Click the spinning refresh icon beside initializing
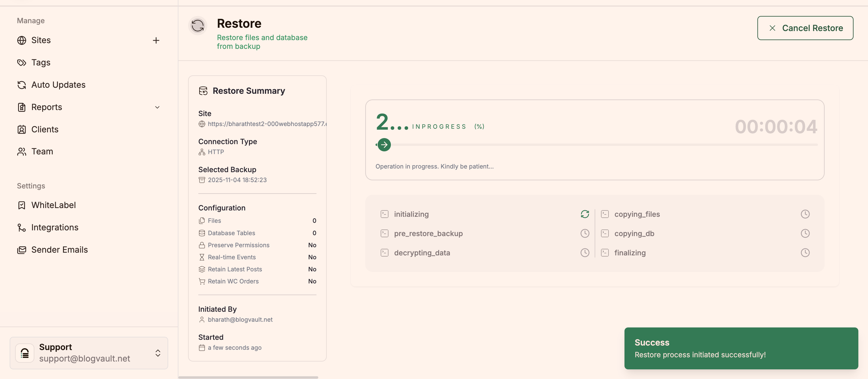The height and width of the screenshot is (379, 868). click(x=585, y=214)
